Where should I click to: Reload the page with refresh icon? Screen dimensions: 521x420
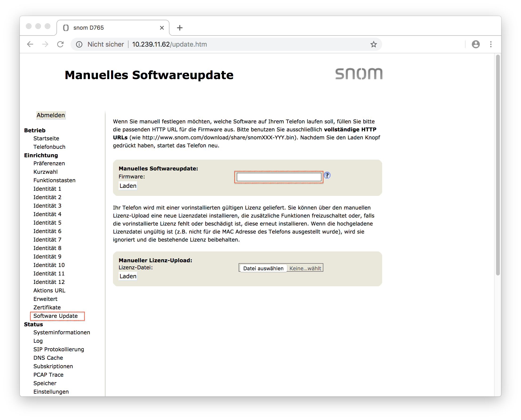pos(60,44)
